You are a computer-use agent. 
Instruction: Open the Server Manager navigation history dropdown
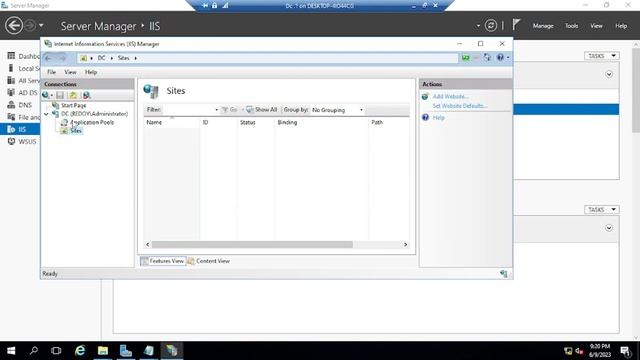coord(41,25)
